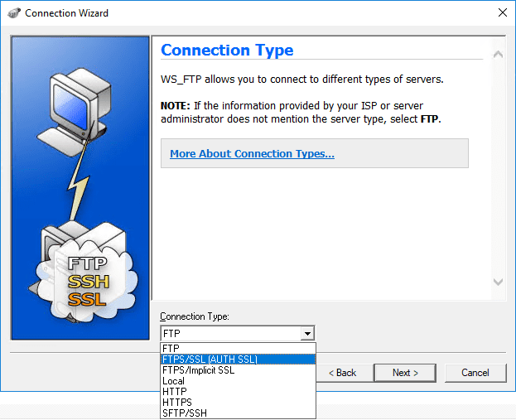This screenshot has height=420, width=516.
Task: Select SFTP/SSH connection type
Action: 238,413
